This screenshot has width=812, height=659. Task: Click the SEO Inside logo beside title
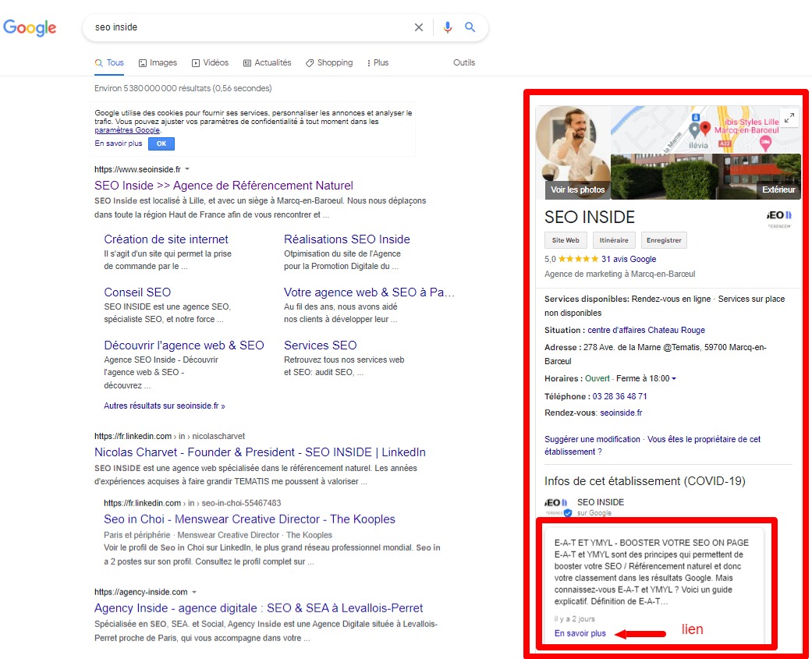coord(779,219)
